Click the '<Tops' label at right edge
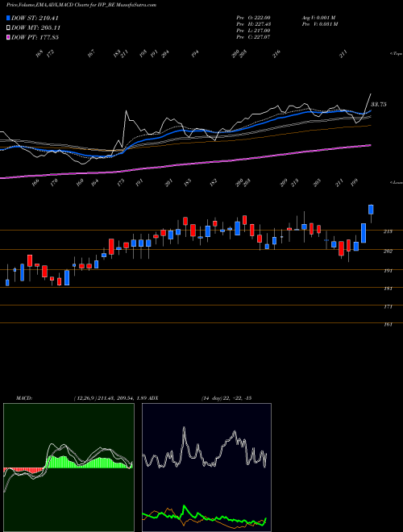This screenshot has width=403, height=532. [396, 53]
